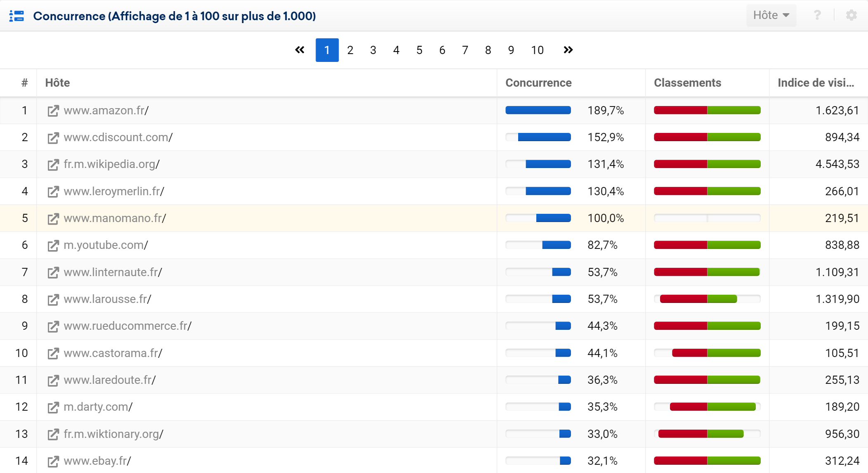
Task: Open external link icon for www.ebay.fr
Action: [53, 461]
